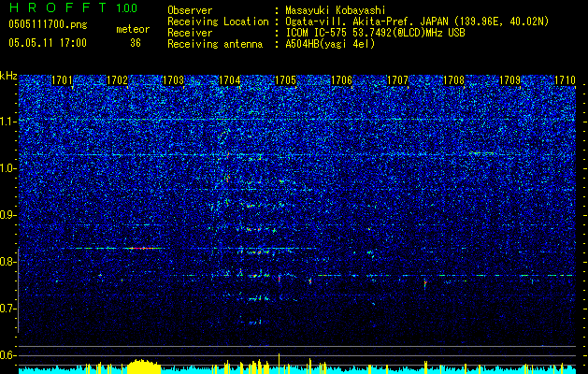Click the HROFFT 1.0.0 title text

pyautogui.click(x=73, y=7)
